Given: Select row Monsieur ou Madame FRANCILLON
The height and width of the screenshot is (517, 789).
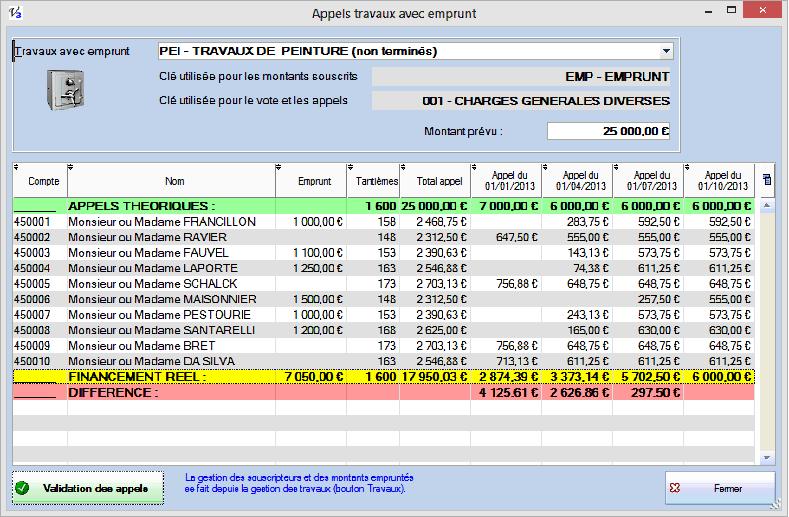Looking at the screenshot, I should pos(383,221).
